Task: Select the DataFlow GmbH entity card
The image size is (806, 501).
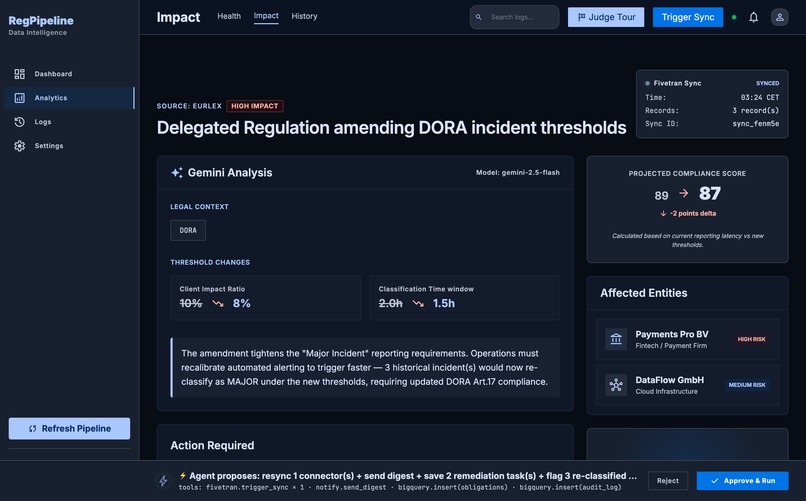Action: [x=687, y=385]
